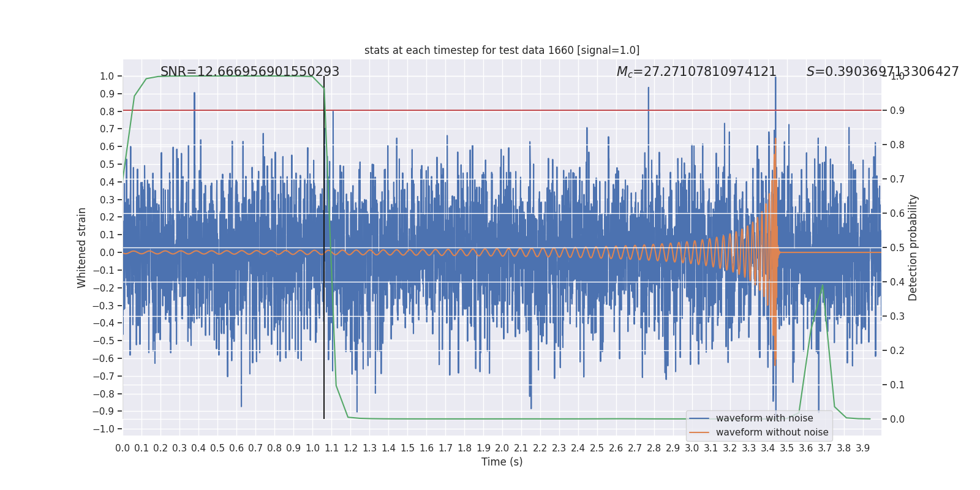The height and width of the screenshot is (490, 980).
Task: Click the plot title text for test data 1660
Action: [502, 50]
